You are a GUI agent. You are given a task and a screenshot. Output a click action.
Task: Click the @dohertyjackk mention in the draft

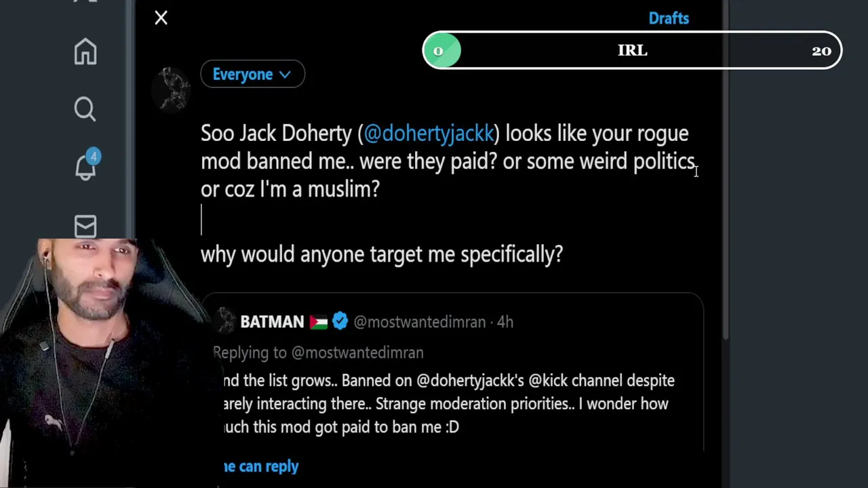coord(429,134)
